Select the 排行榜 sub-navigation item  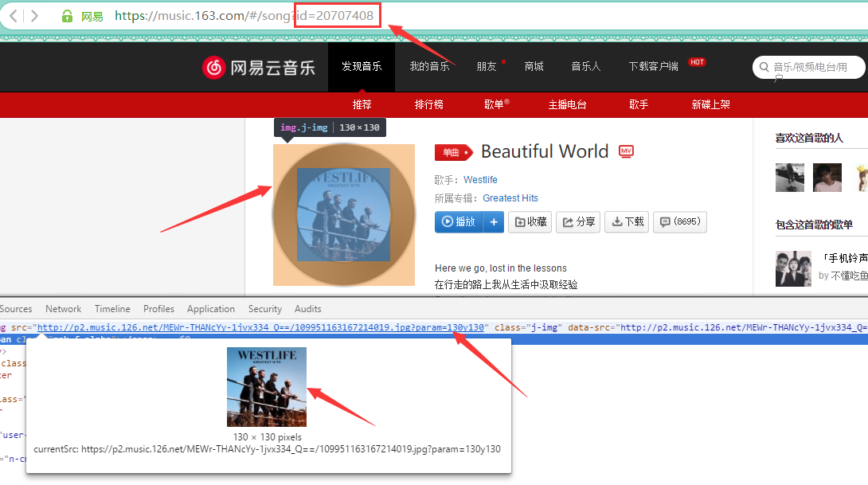(429, 104)
